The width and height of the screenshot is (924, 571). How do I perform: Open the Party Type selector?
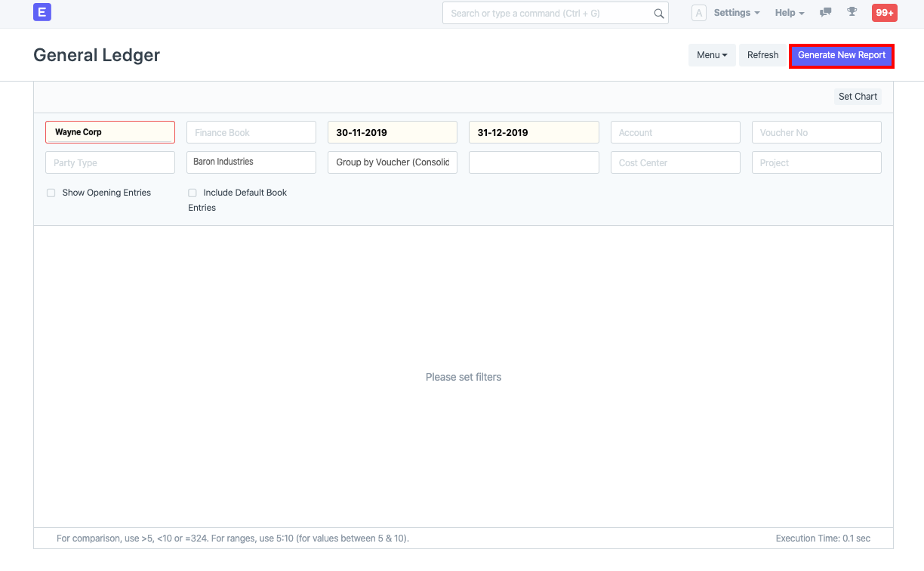click(109, 162)
